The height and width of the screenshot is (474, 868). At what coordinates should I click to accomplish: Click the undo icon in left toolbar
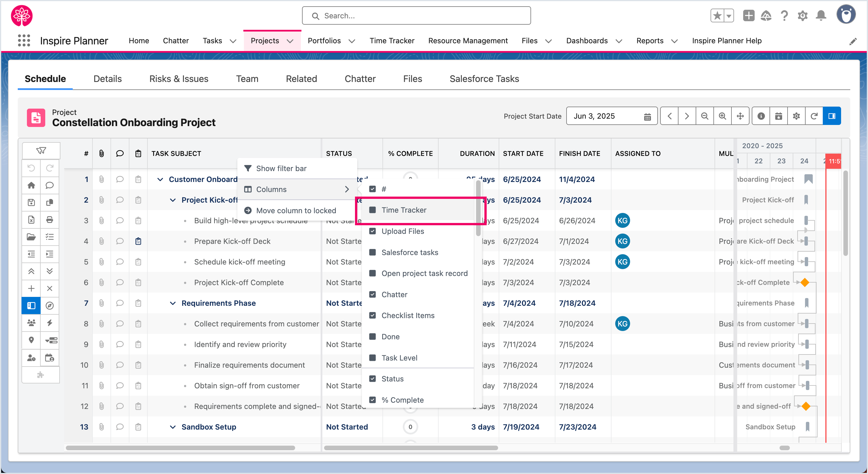coord(31,168)
